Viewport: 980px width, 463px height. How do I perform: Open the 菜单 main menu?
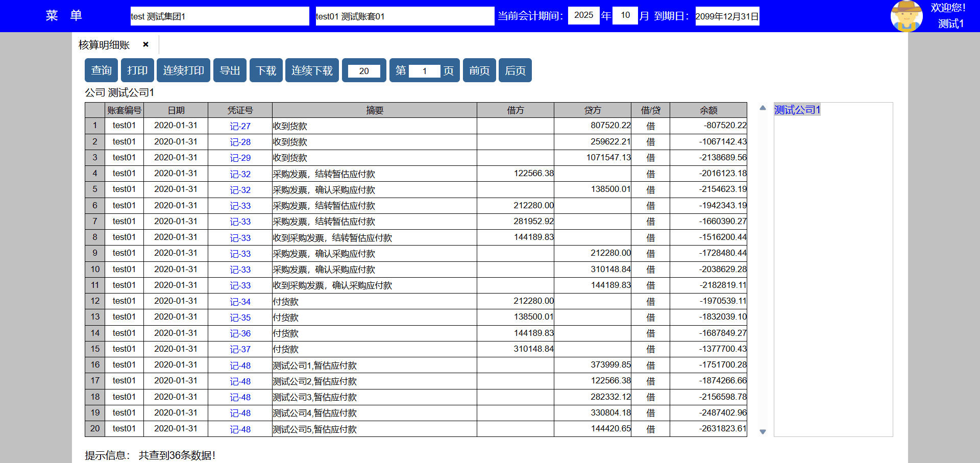pyautogui.click(x=64, y=16)
